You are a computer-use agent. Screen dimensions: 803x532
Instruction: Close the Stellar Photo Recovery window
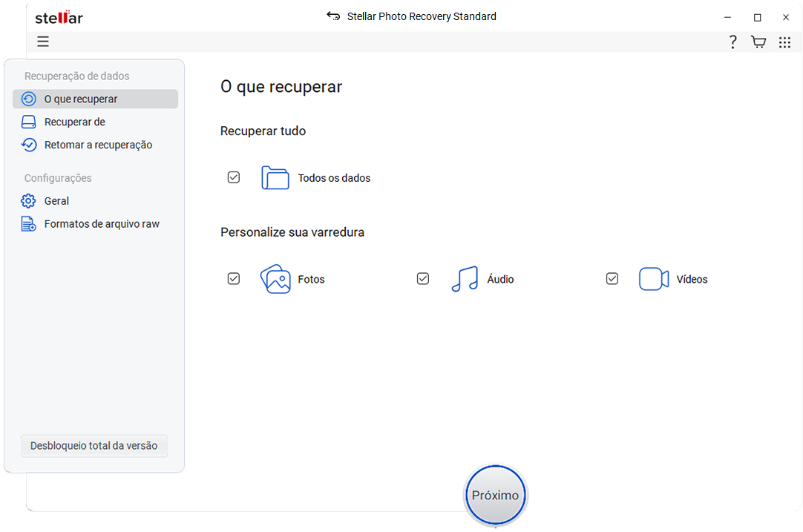point(786,17)
